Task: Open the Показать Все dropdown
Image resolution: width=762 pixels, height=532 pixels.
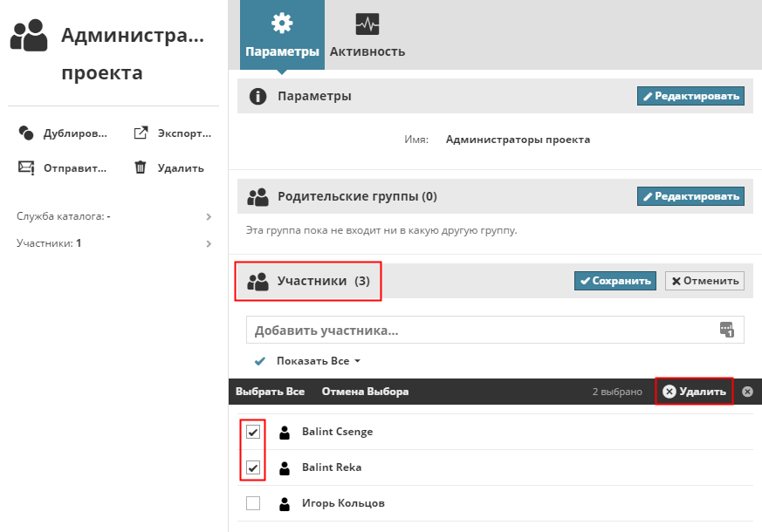Action: (x=318, y=361)
